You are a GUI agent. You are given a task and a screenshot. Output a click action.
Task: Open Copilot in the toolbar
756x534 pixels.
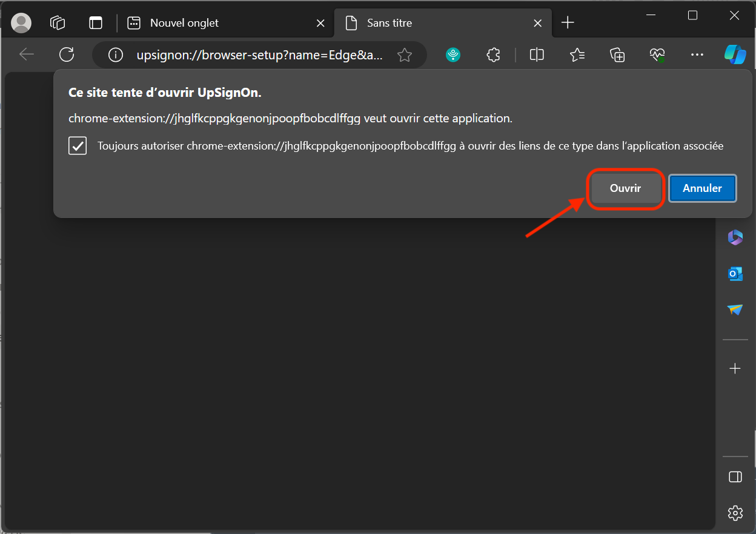pos(735,55)
